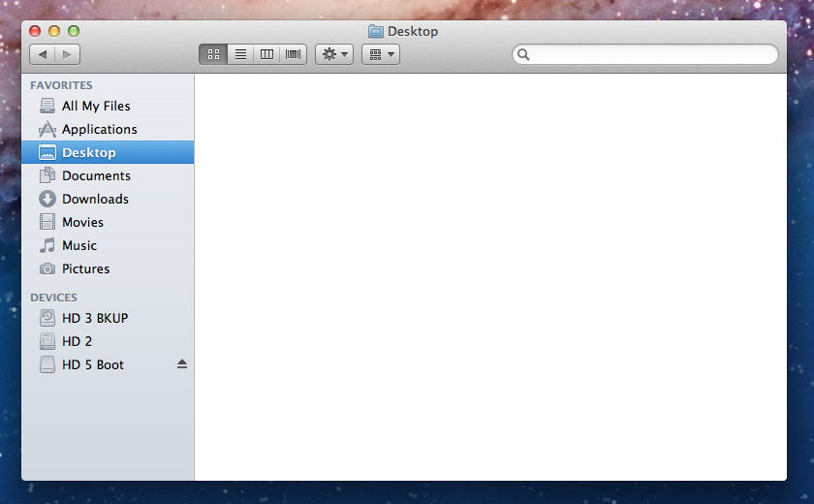Screen dimensions: 814x504
Task: Open the "Downloads" label in sidebar
Action: tap(96, 199)
